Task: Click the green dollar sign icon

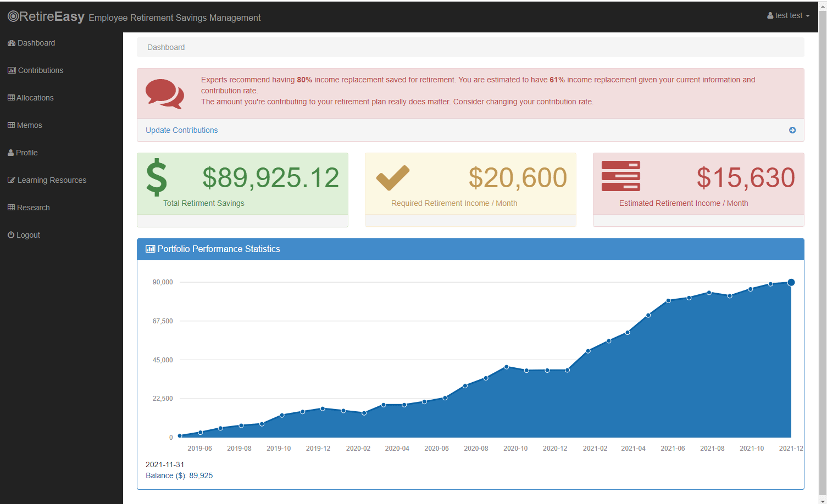Action: point(157,177)
